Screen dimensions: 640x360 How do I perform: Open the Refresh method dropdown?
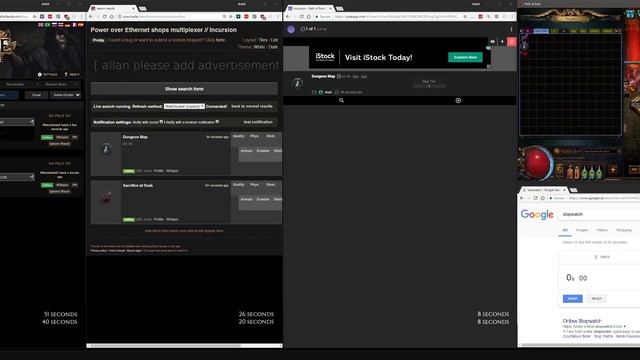[184, 106]
